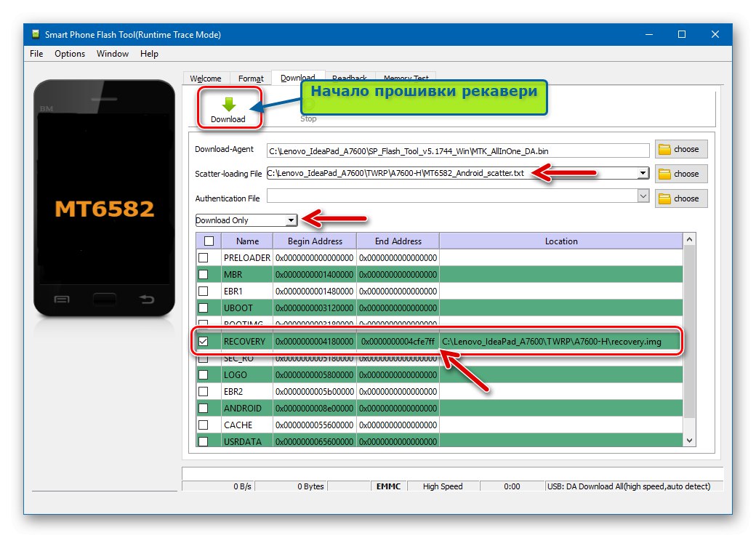Close the Smart Phone Flash Tool window
Viewport: 756px width, 538px height.
click(x=715, y=34)
